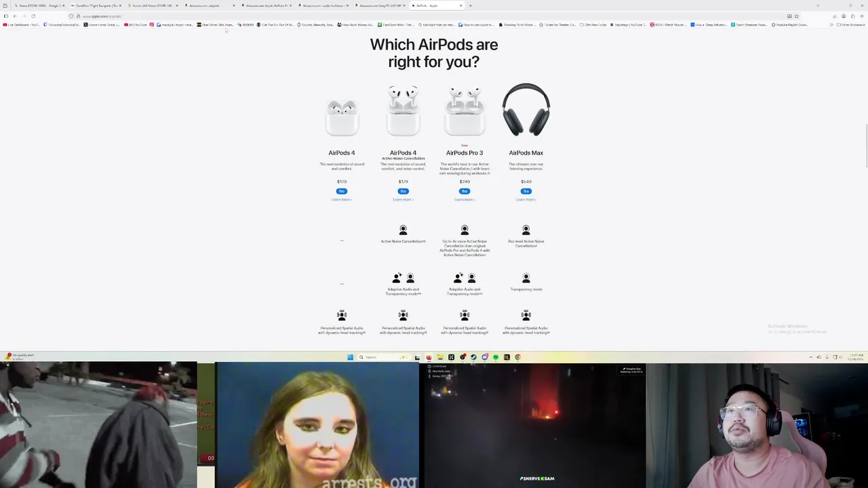The height and width of the screenshot is (488, 868).
Task: Click Pro-level Active Noise Cancellation icon
Action: point(526,230)
